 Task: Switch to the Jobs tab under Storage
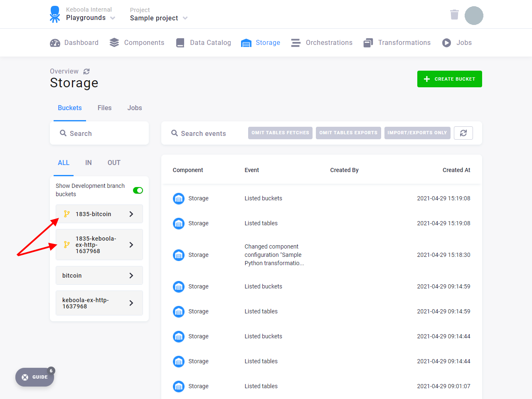point(135,108)
